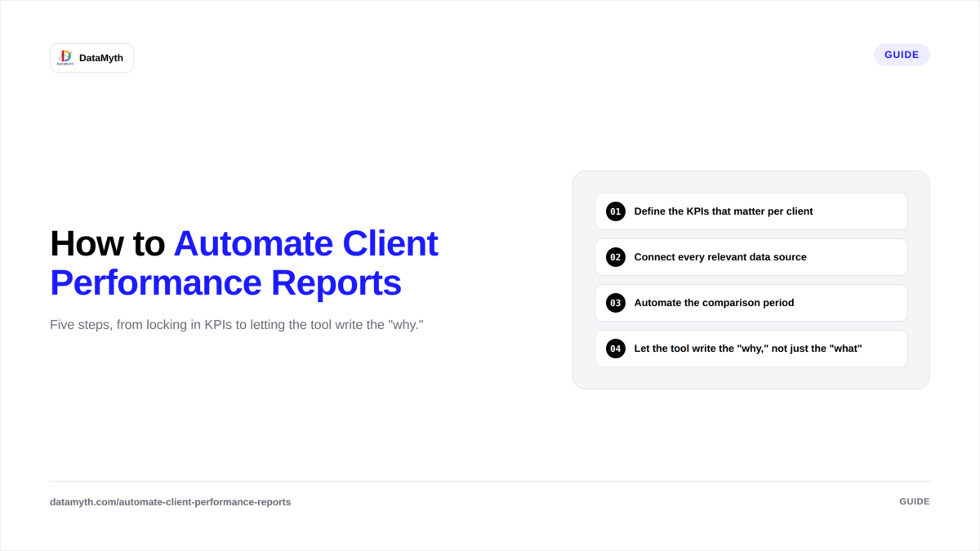Viewport: 980px width, 551px height.
Task: Click the DataMyth brand name text
Action: click(x=101, y=58)
